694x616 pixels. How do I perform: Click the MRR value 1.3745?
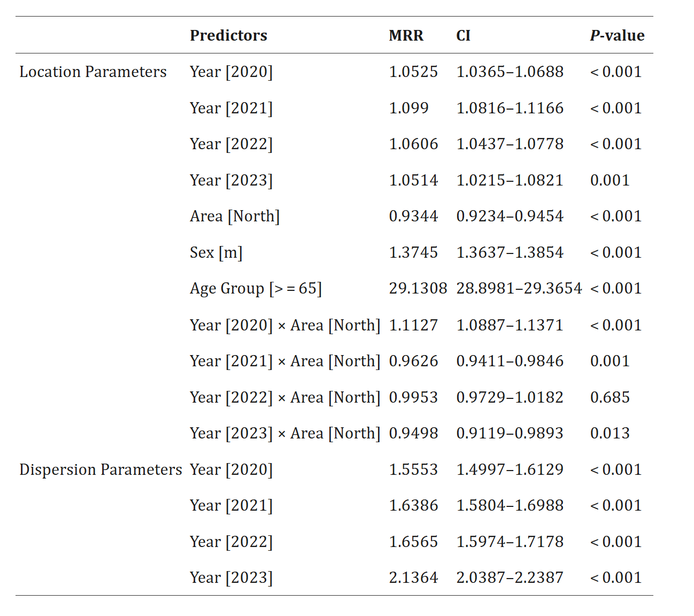point(413,252)
